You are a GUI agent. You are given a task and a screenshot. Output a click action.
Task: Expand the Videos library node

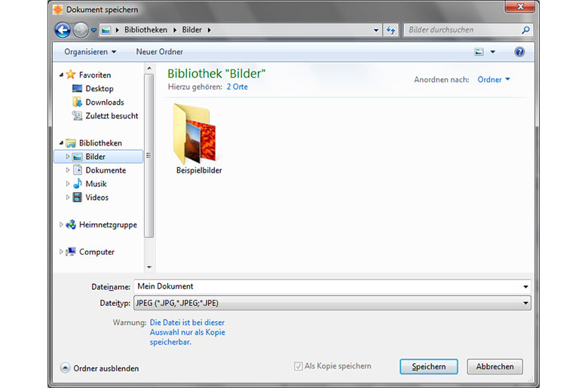(68, 197)
